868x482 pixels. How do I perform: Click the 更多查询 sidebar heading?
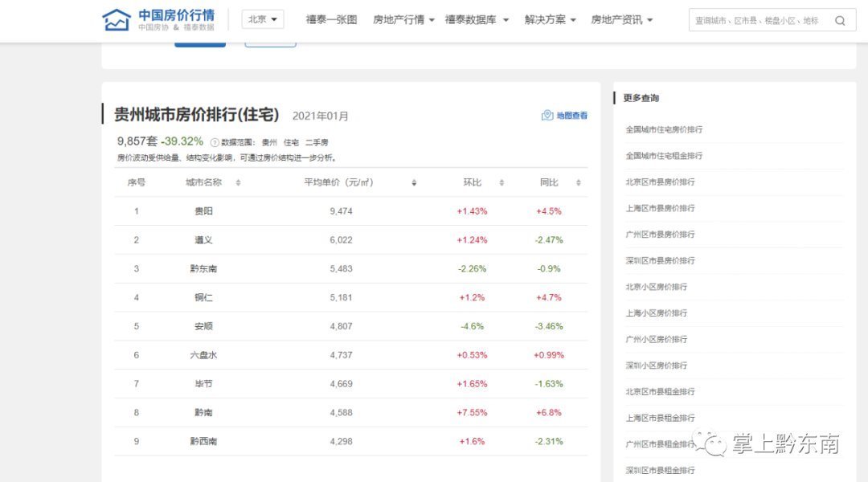pyautogui.click(x=641, y=98)
